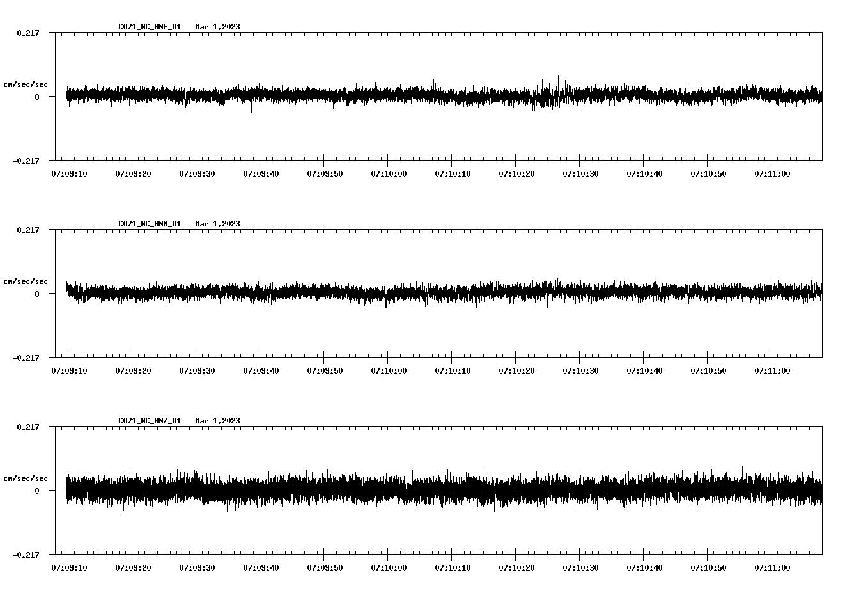Click the 07:10:30 tick label on top plot axis
Screen dimensions: 868x591
tap(579, 173)
